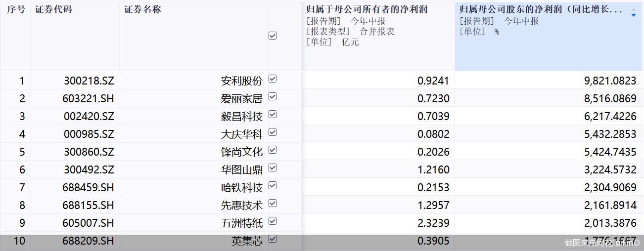Click net profit value 0.9241
The width and height of the screenshot is (644, 251).
coord(434,81)
